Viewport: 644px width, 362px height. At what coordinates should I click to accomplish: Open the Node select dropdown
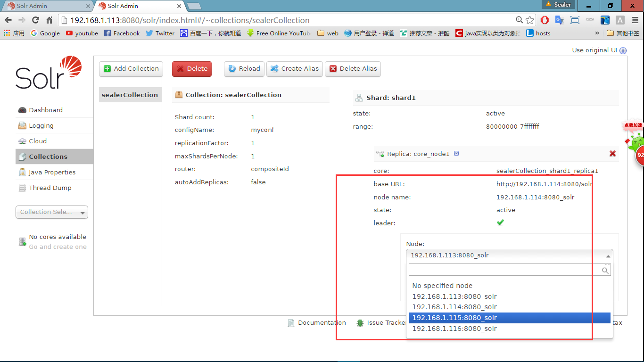click(x=509, y=255)
